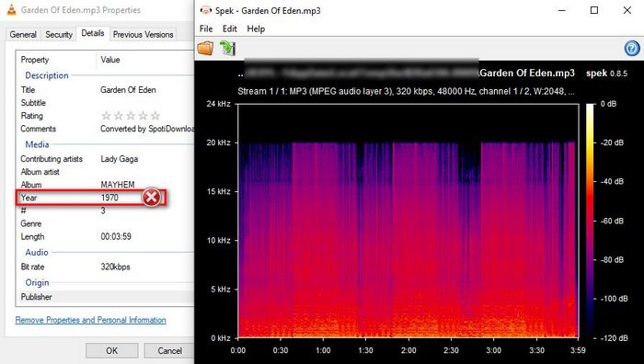
Task: Set the third rating star
Action: click(131, 116)
